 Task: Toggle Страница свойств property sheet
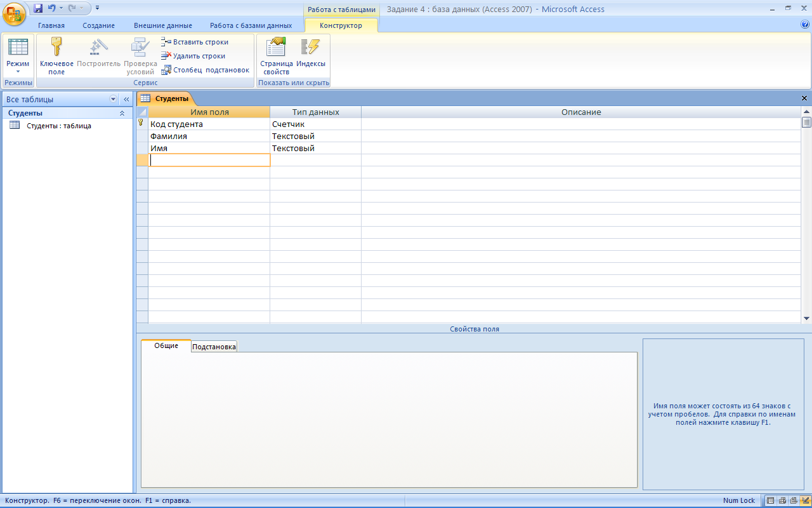point(276,56)
